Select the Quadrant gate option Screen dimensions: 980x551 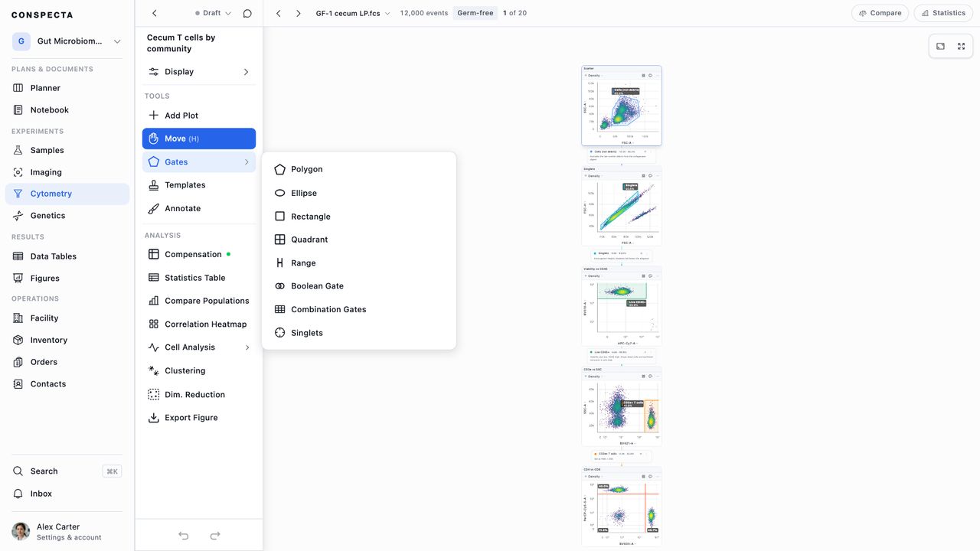click(x=358, y=240)
